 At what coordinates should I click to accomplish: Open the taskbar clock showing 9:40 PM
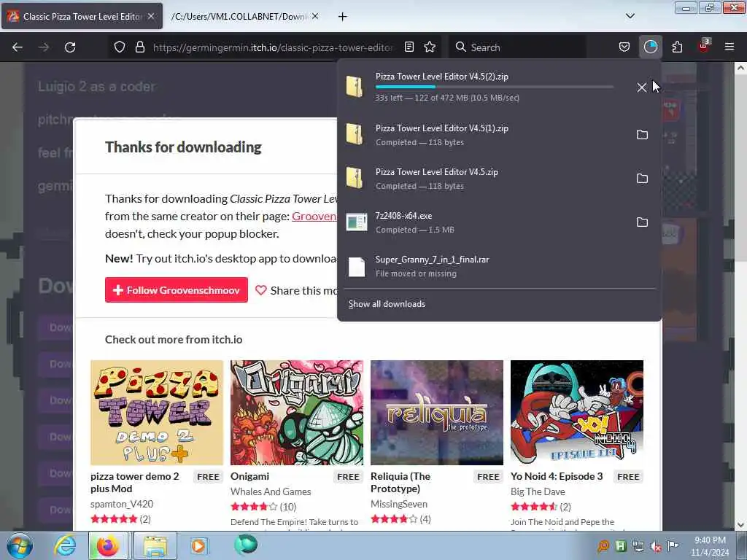pos(710,546)
